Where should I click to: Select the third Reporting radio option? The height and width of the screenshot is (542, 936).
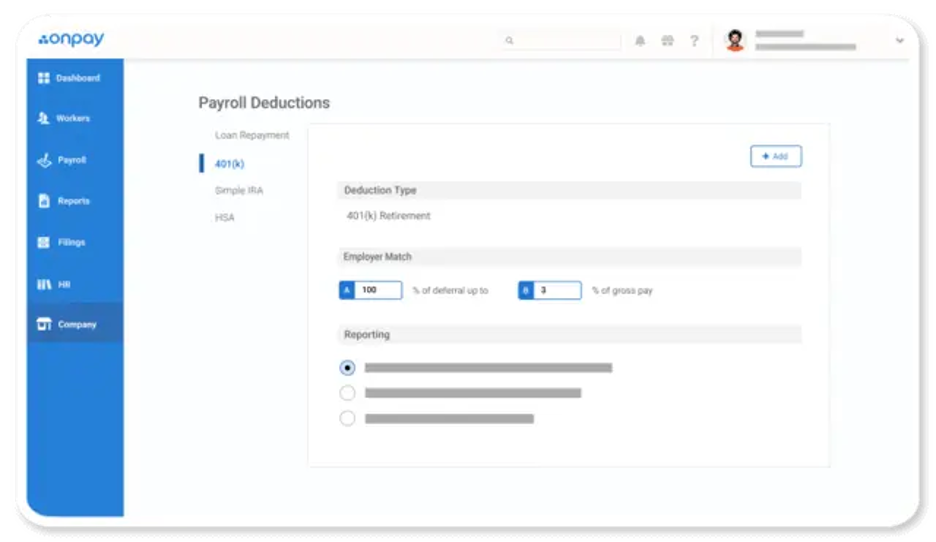347,418
